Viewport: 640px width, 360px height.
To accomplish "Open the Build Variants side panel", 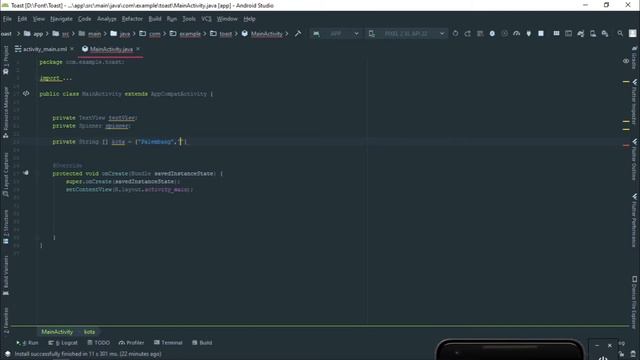I will [x=6, y=275].
